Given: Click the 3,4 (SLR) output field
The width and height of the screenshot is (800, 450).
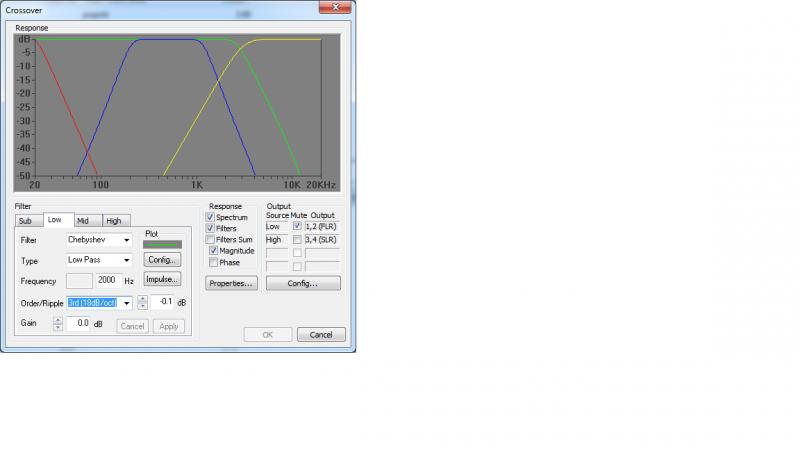Looking at the screenshot, I should point(322,239).
